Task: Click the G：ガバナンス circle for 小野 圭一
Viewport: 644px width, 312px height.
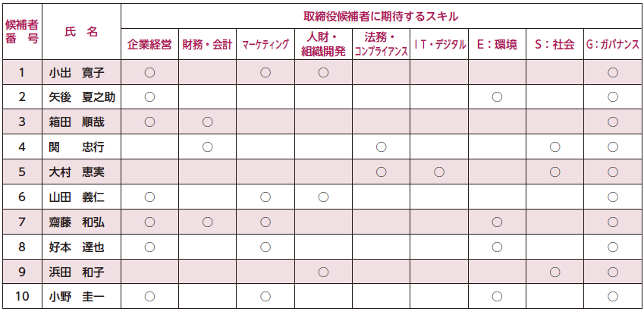Action: pyautogui.click(x=613, y=296)
